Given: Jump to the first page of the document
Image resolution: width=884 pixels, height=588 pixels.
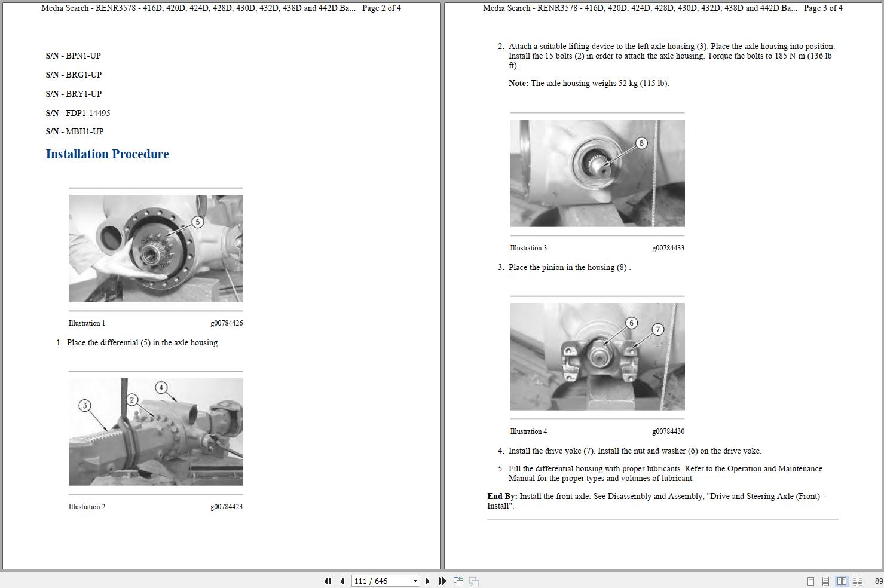Looking at the screenshot, I should (328, 580).
